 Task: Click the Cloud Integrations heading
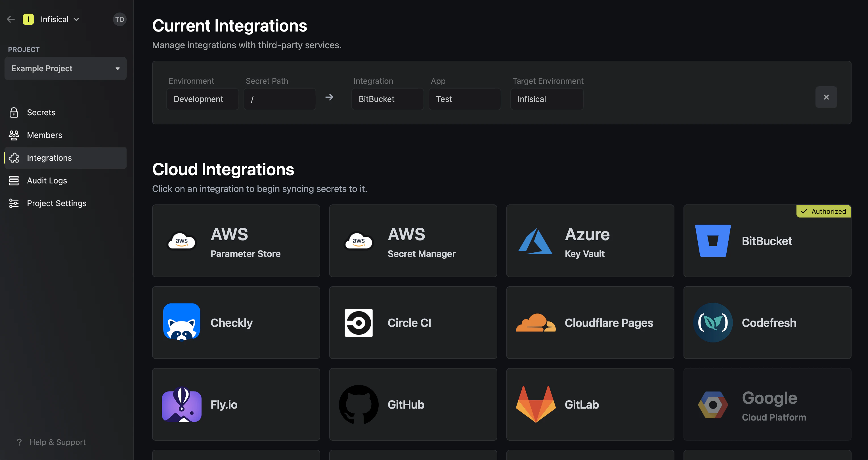(x=223, y=169)
